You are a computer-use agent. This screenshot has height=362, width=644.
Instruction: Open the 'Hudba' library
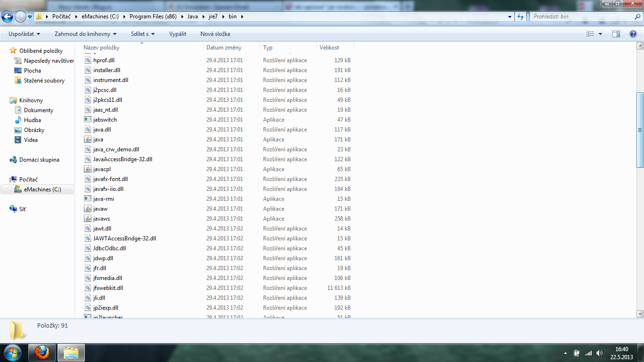(33, 120)
